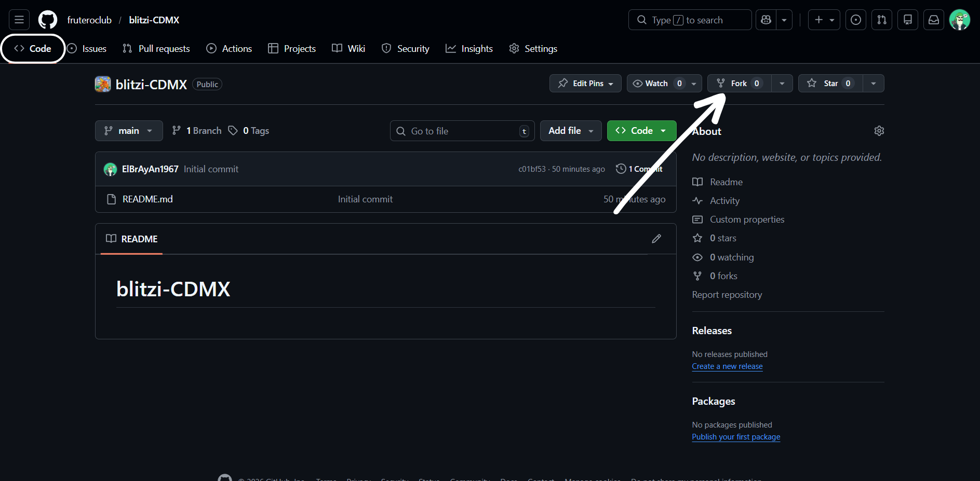980x481 pixels.
Task: Open the notifications inbox icon
Action: (x=934, y=20)
